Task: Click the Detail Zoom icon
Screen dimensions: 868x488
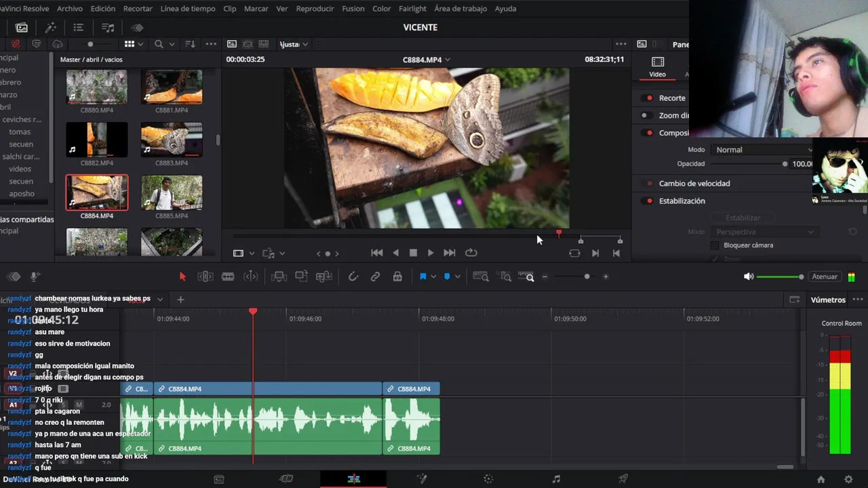Action: tap(505, 277)
